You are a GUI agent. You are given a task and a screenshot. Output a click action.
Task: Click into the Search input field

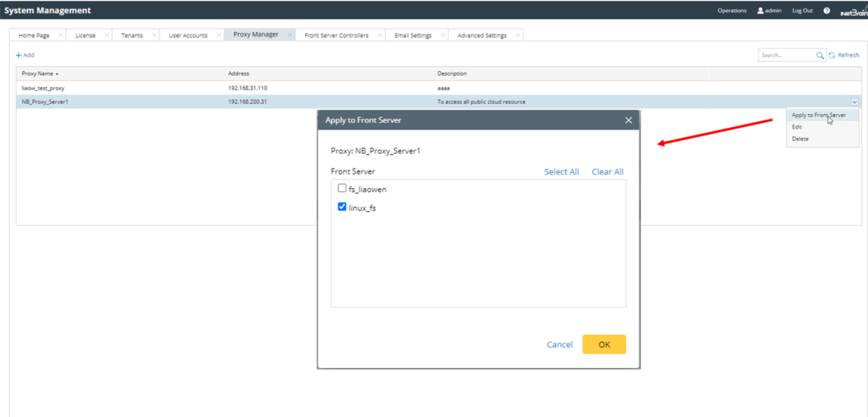(786, 55)
